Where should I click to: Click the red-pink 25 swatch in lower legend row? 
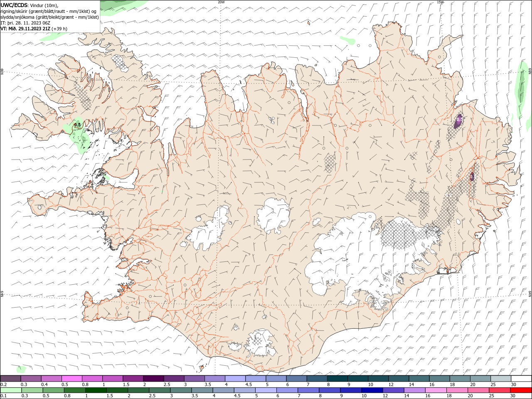pos(499,390)
